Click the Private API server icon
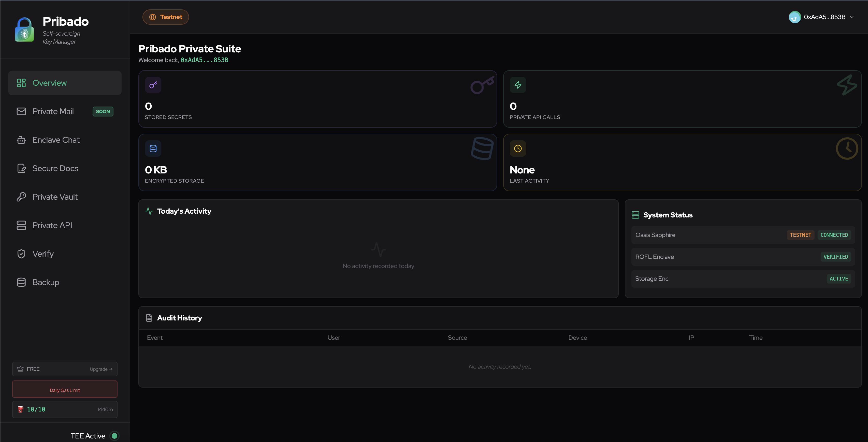This screenshot has height=442, width=868. click(x=21, y=225)
